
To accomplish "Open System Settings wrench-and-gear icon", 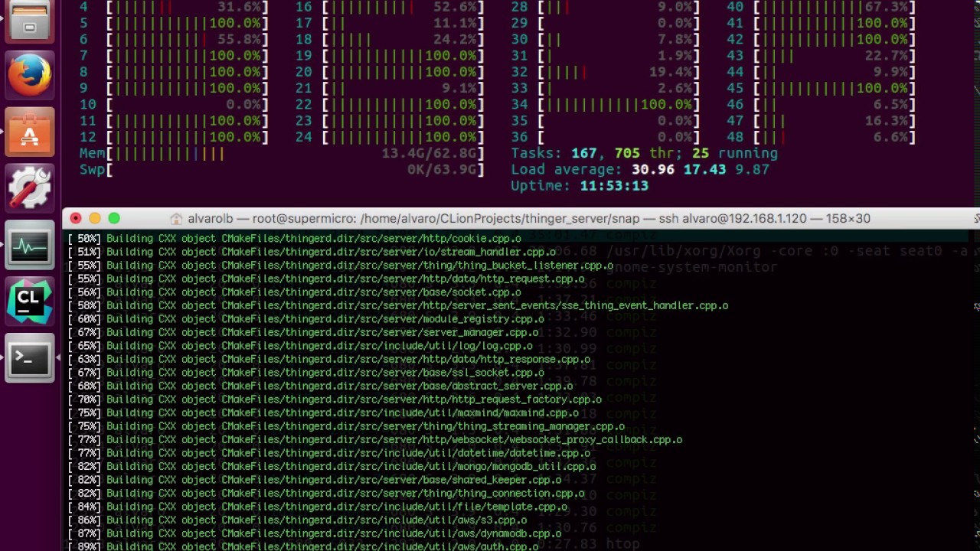I will pos(30,188).
